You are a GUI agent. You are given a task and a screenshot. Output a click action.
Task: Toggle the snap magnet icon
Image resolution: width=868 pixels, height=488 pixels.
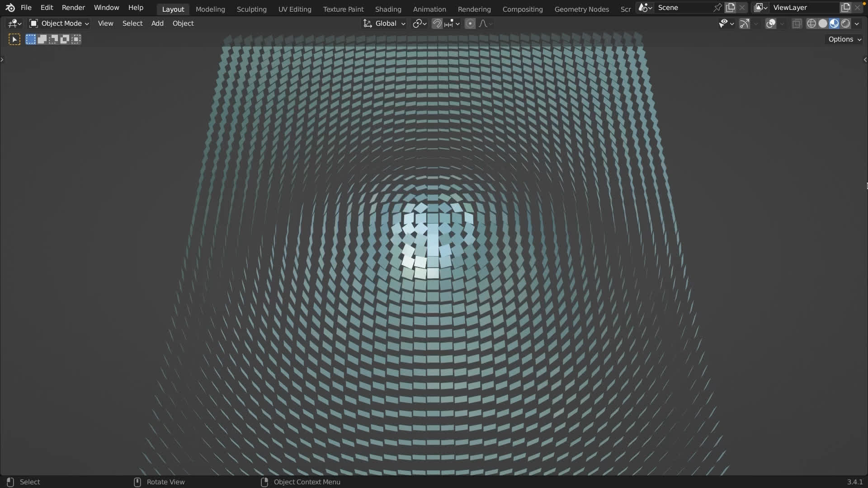pyautogui.click(x=437, y=23)
